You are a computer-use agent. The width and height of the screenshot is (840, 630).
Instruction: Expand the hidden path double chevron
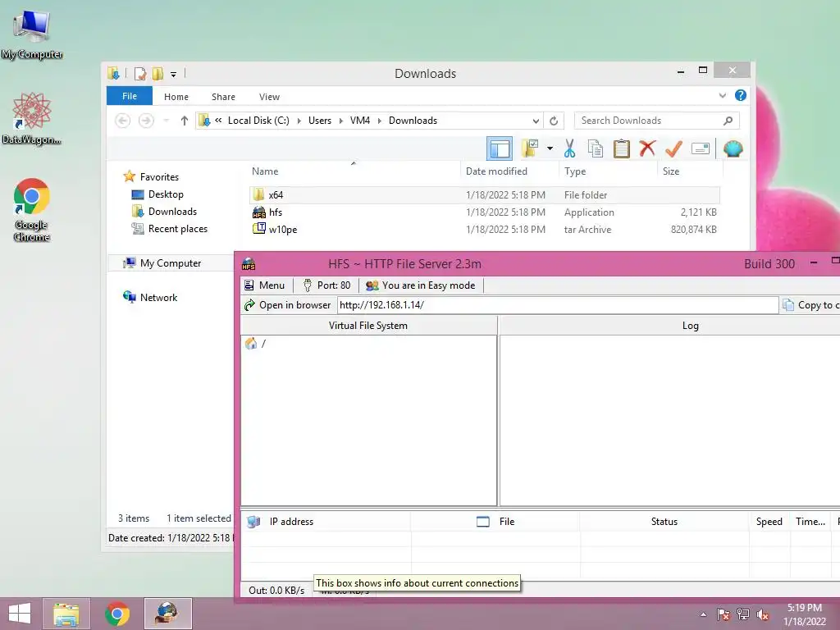click(x=218, y=120)
